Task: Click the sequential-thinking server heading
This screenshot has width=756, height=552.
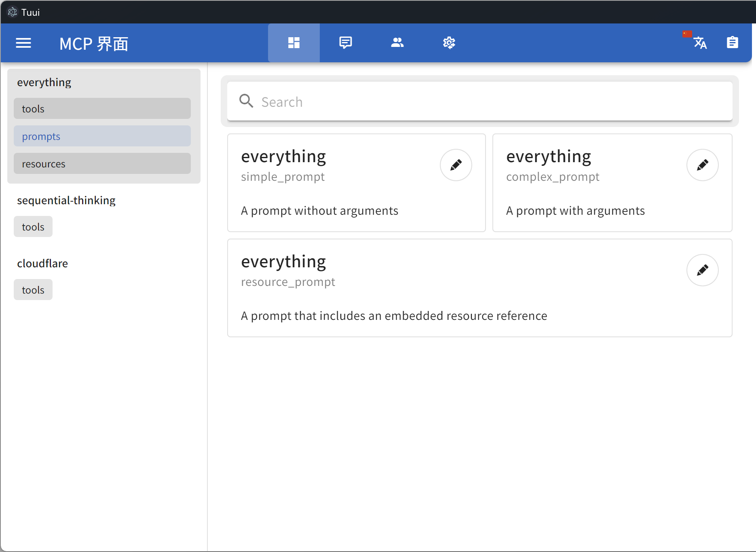Action: click(x=66, y=201)
